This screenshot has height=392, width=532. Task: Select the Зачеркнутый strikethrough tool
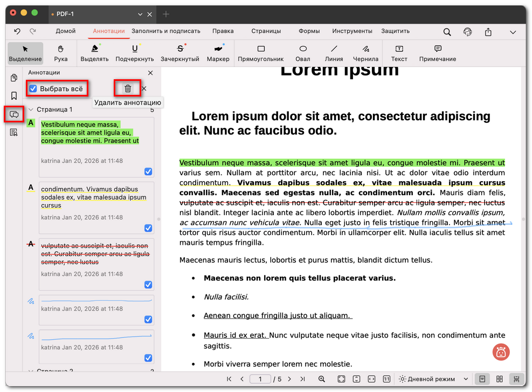180,53
